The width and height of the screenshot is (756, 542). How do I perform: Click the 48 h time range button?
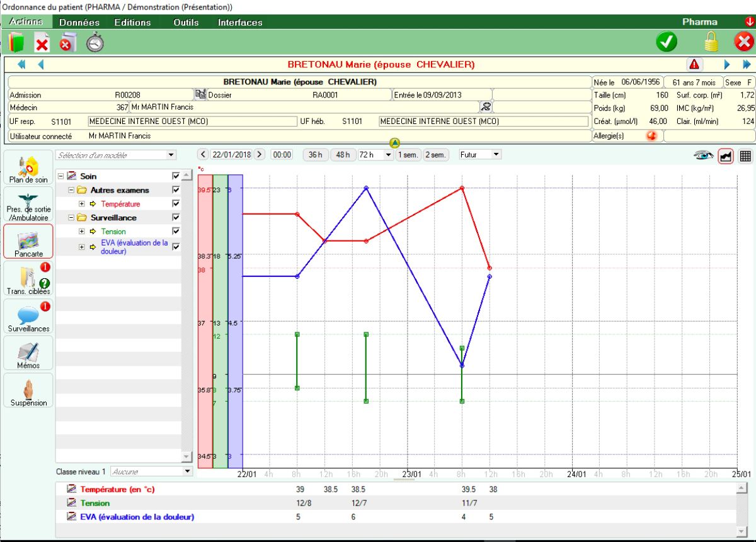(x=343, y=155)
